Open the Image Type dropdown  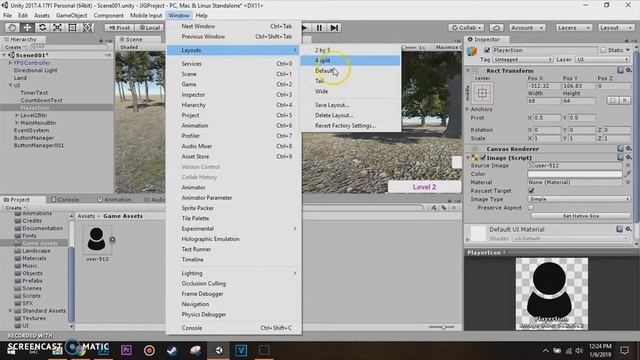(x=579, y=199)
